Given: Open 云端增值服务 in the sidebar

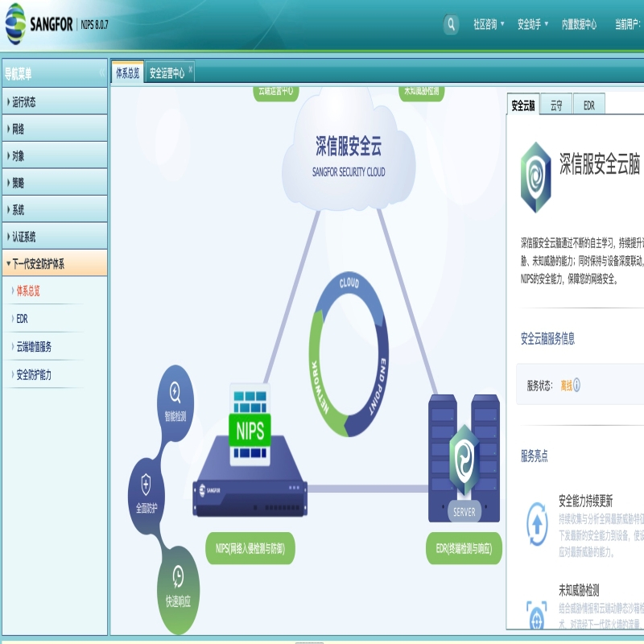Looking at the screenshot, I should (x=34, y=347).
